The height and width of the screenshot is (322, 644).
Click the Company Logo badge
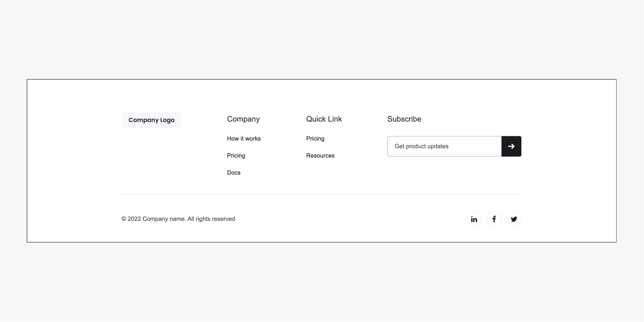tap(151, 120)
